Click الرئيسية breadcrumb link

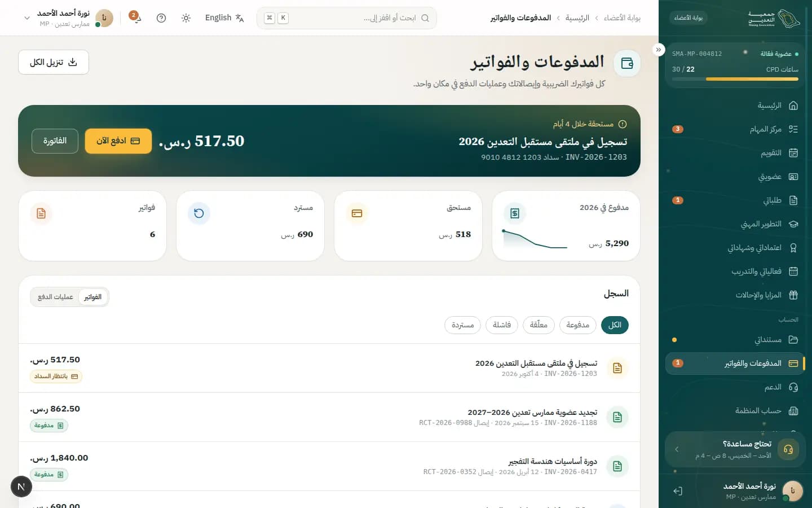click(577, 18)
